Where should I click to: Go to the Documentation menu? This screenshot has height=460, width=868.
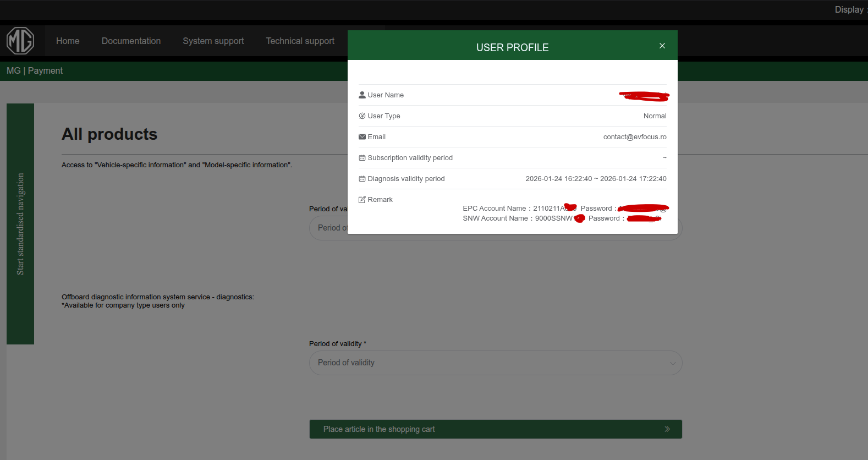(x=131, y=41)
